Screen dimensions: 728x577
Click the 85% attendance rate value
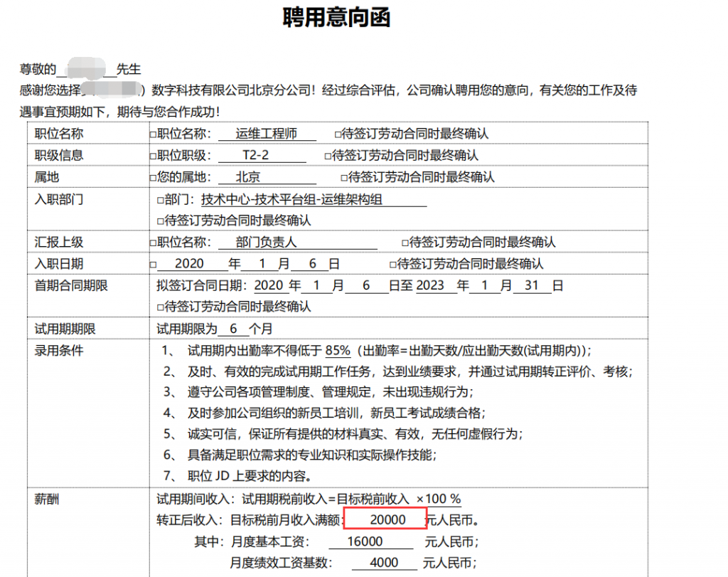click(338, 351)
